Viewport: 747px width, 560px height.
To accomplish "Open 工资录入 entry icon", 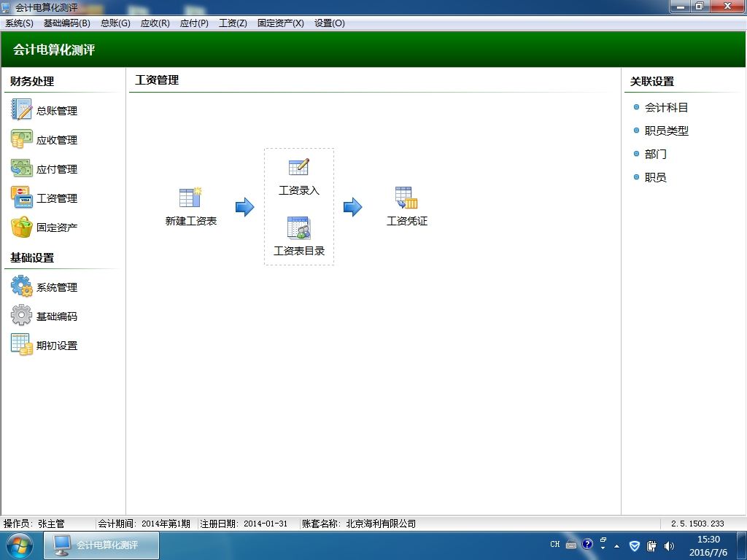I will (x=298, y=167).
